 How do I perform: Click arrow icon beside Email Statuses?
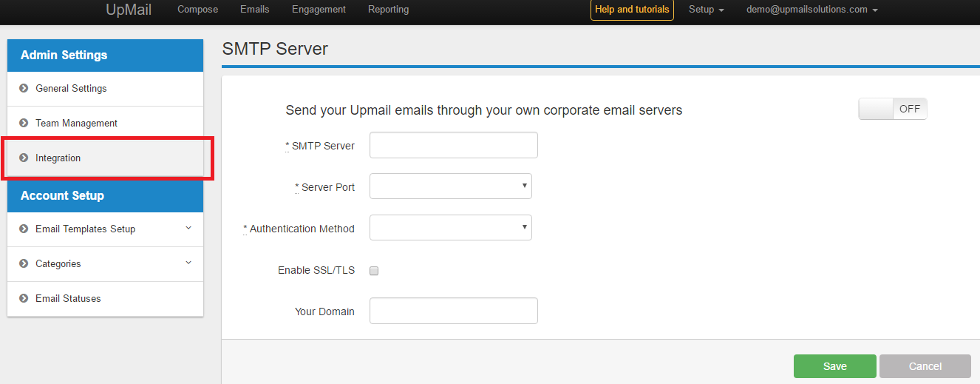24,299
